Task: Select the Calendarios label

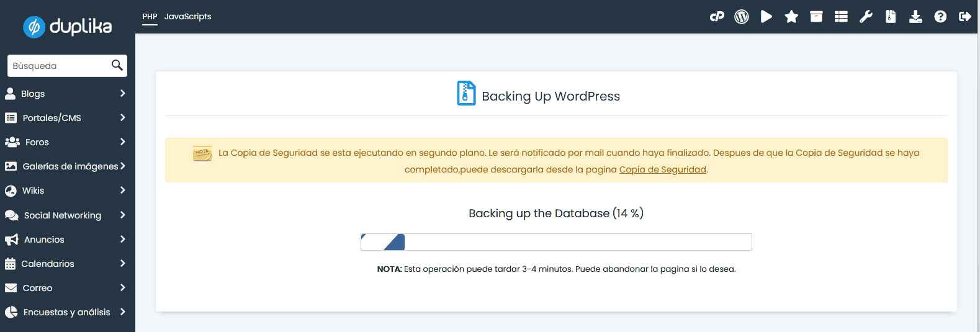Action: pyautogui.click(x=48, y=264)
